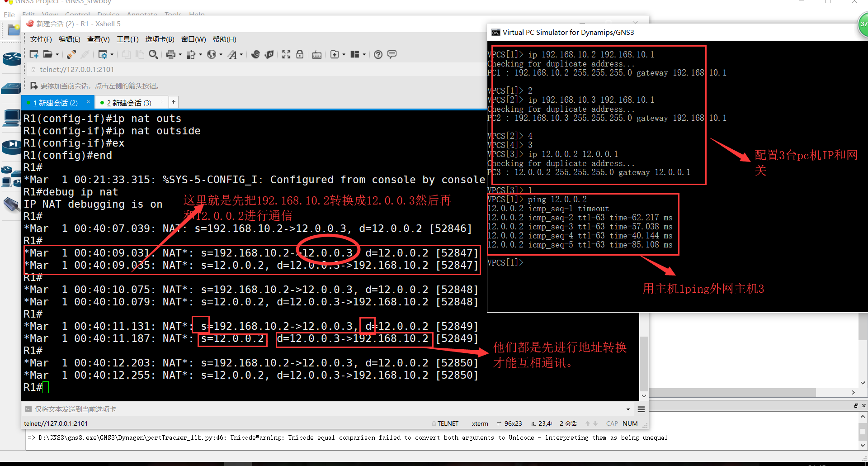Switch to tab '2 新建会话 (3)'

[129, 103]
